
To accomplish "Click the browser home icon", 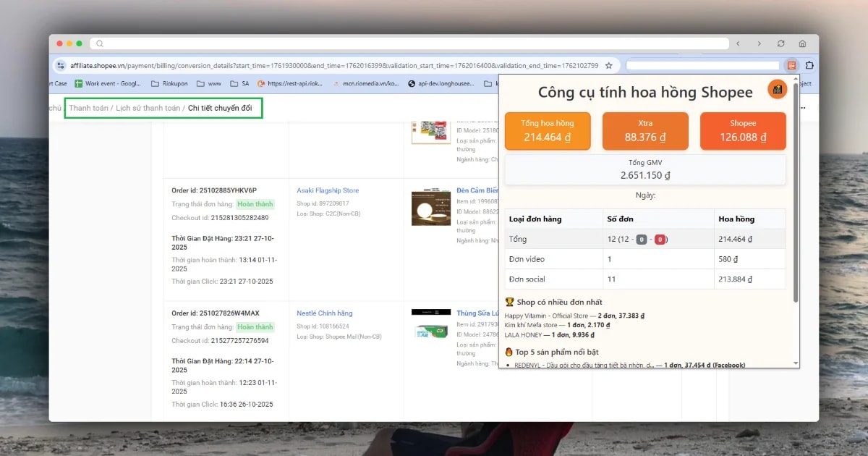I will [803, 43].
